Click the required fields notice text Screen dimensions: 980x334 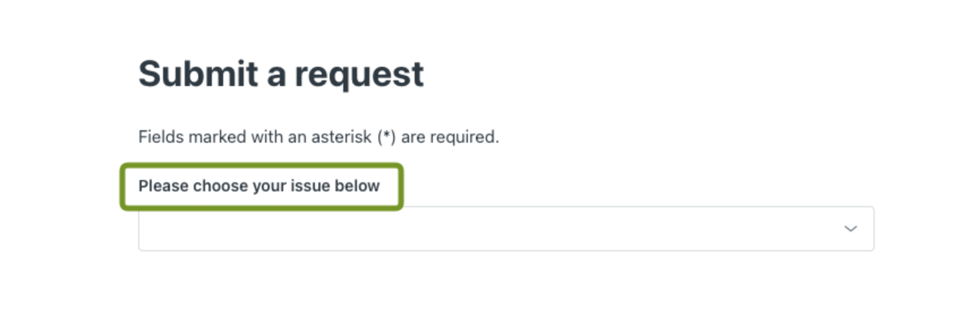click(x=318, y=137)
